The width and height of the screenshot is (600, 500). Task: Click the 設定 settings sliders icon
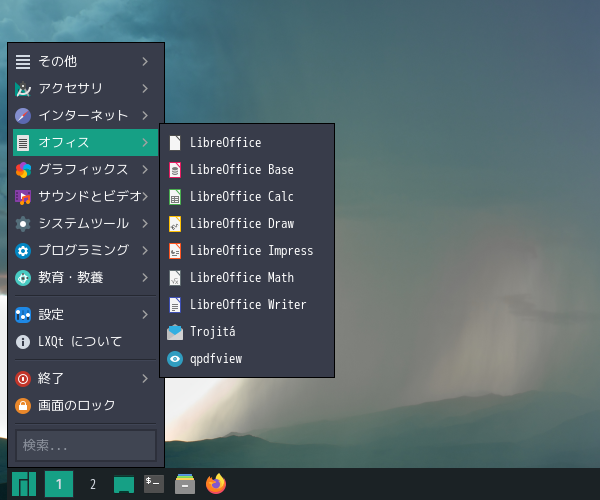[23, 315]
